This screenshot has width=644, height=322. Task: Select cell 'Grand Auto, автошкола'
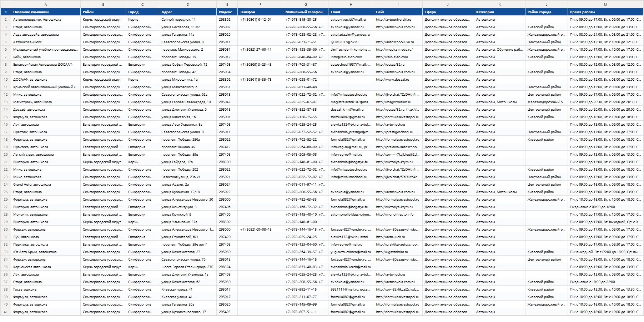pos(46,185)
